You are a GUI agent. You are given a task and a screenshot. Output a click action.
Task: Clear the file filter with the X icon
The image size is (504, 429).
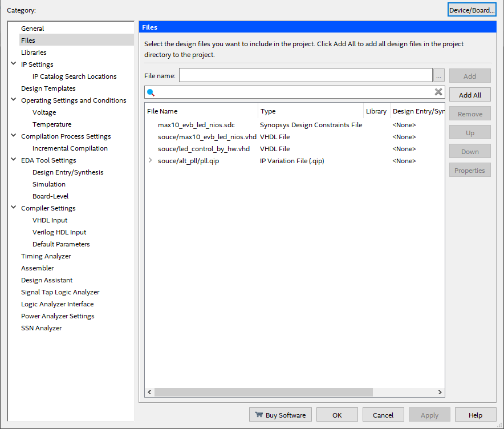438,92
